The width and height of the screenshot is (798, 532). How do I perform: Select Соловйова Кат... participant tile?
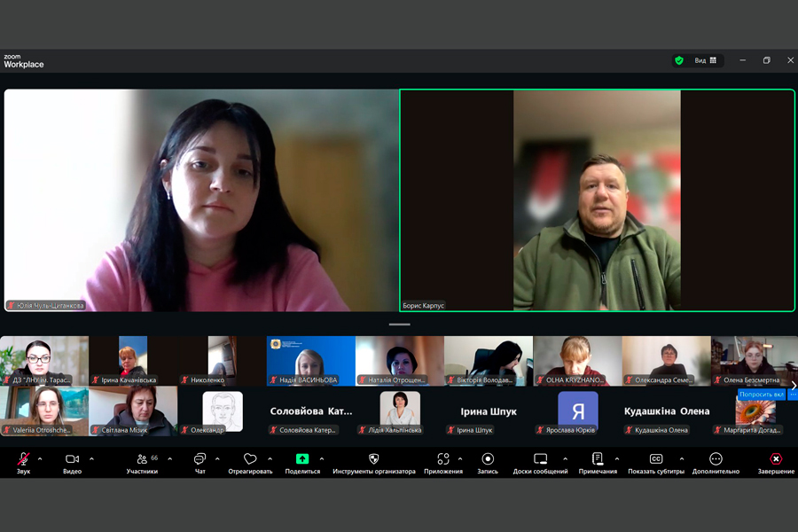(x=311, y=411)
